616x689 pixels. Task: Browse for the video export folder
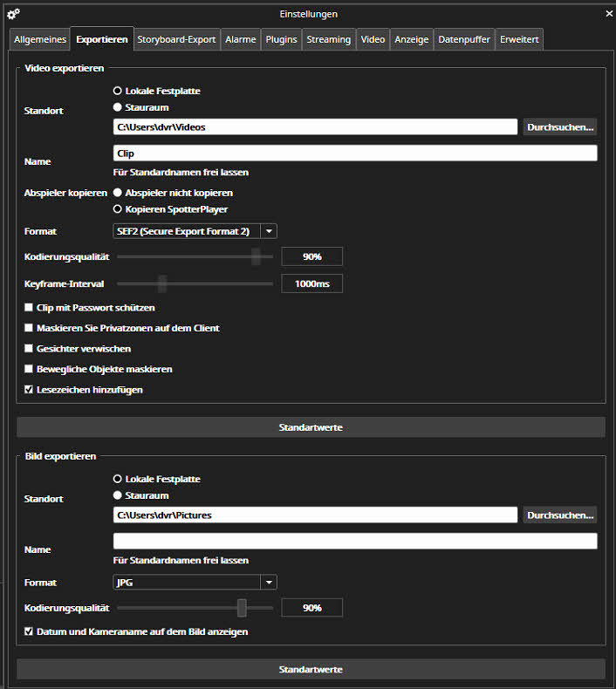coord(559,127)
